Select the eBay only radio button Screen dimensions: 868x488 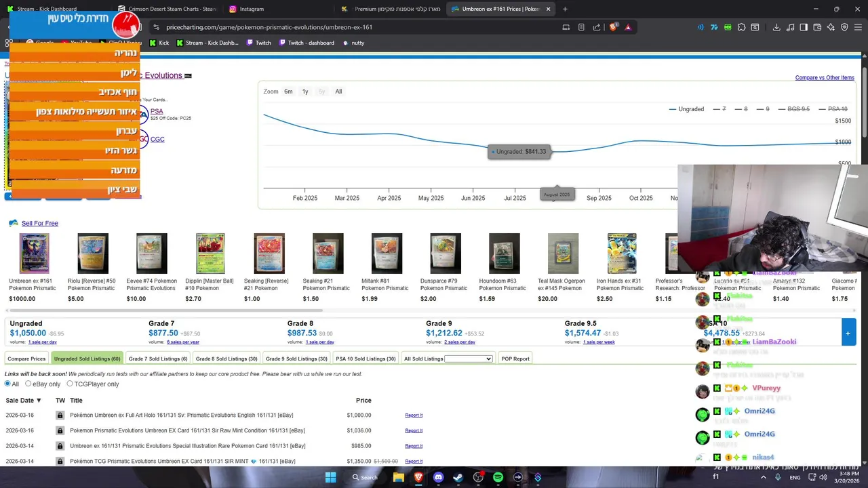pos(28,384)
